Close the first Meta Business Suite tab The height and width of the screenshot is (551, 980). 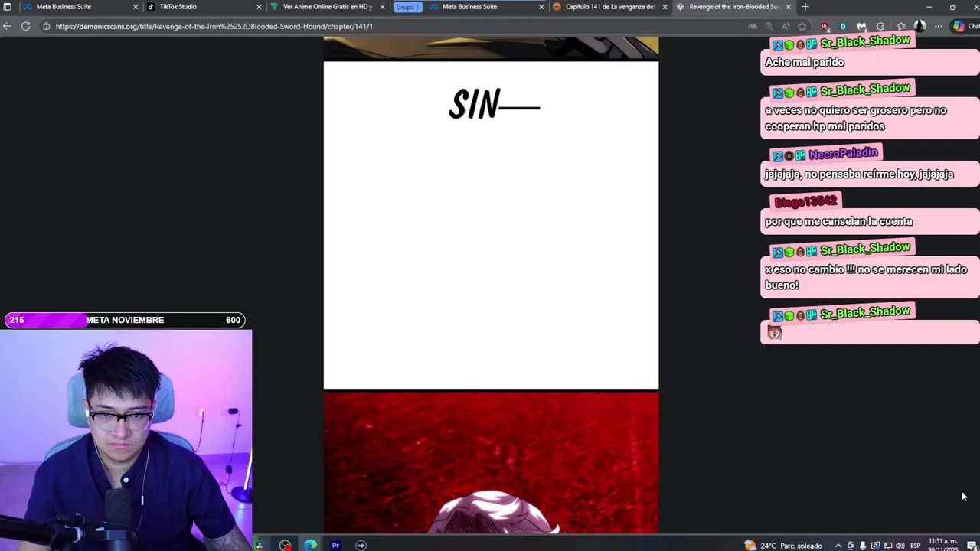(136, 7)
